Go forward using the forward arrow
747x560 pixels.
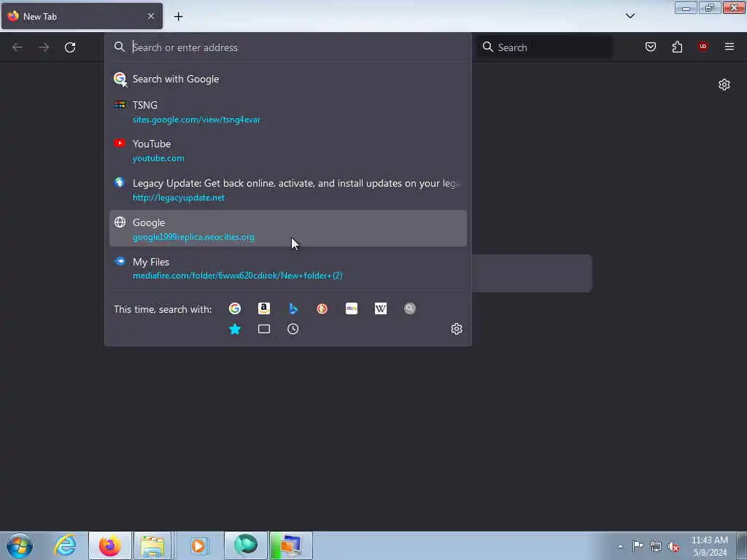point(44,47)
